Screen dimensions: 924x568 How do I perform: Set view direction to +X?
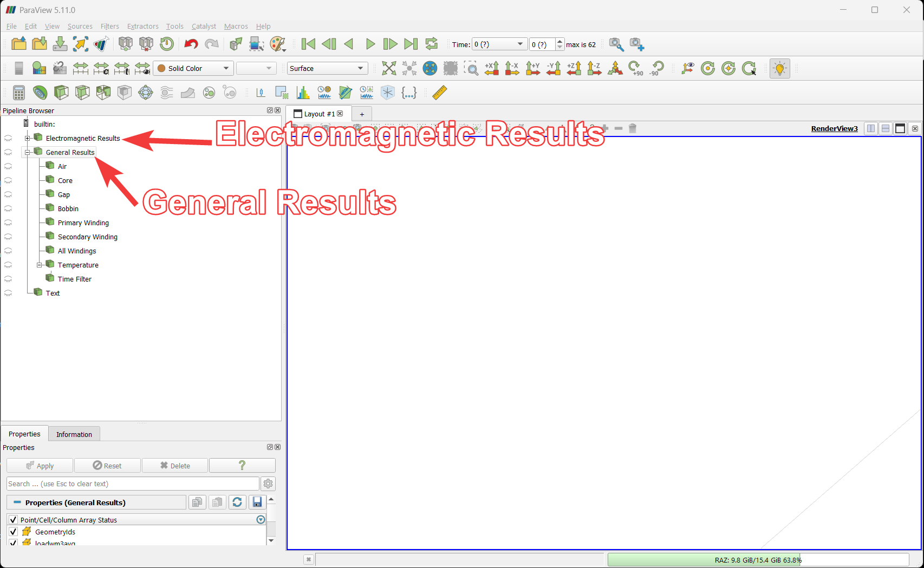492,68
